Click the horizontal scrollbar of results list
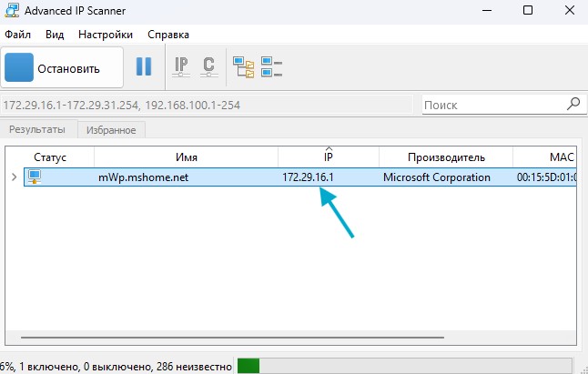 click(x=232, y=338)
